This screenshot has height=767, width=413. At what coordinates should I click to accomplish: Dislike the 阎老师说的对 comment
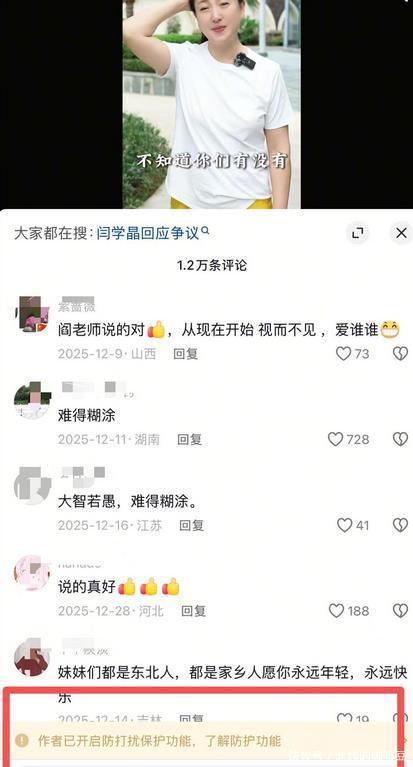[x=400, y=353]
